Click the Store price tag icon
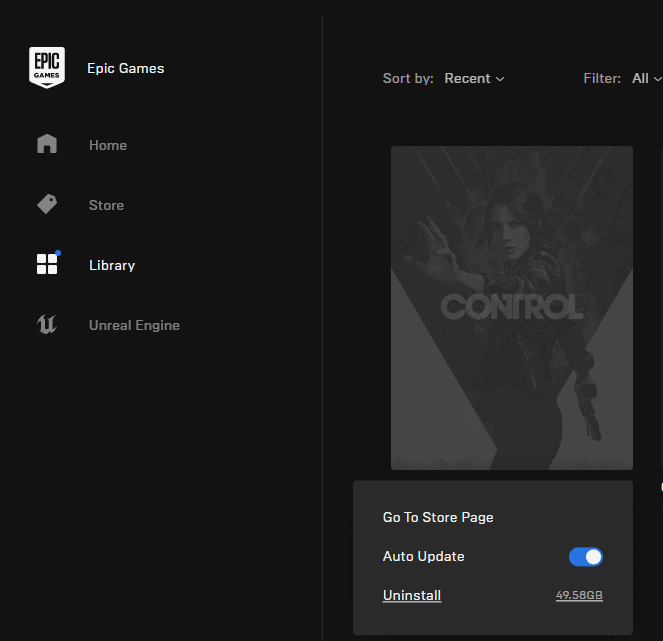 (47, 204)
